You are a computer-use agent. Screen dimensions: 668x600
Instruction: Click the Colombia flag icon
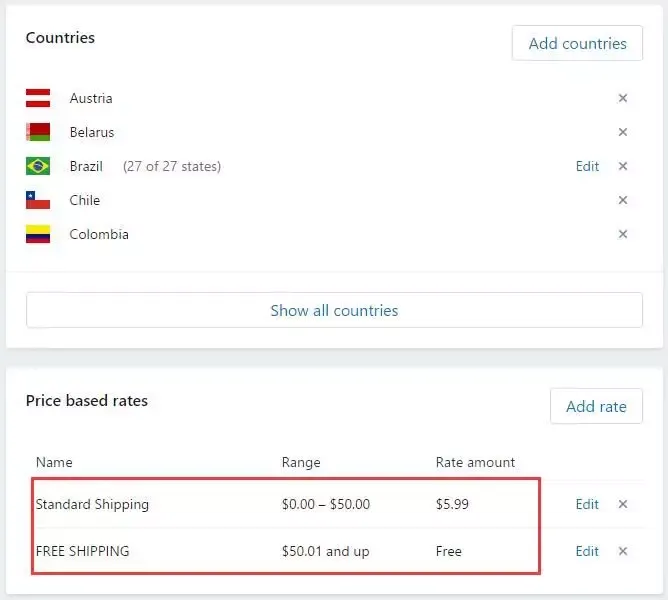(38, 234)
